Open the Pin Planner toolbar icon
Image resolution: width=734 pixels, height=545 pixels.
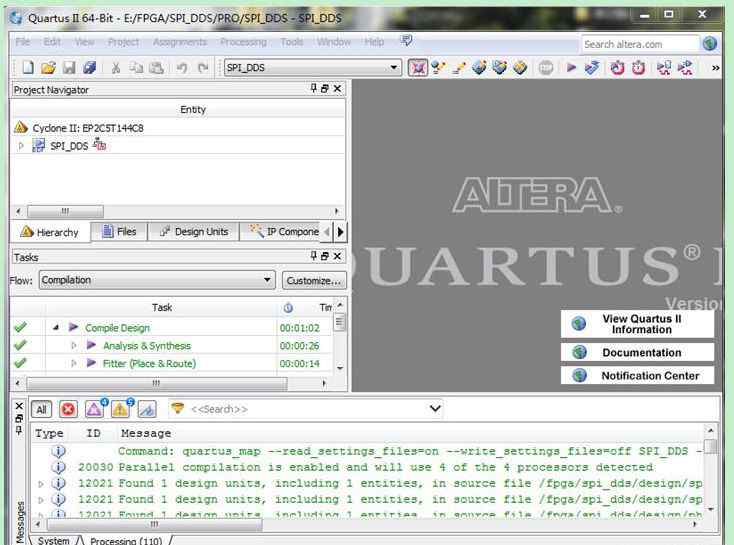point(479,68)
